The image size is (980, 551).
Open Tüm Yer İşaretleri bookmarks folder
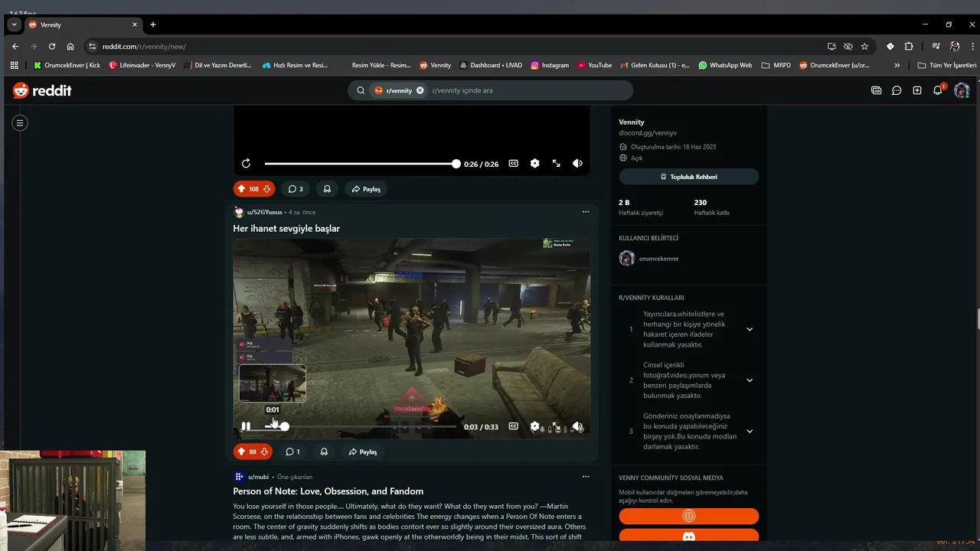pyautogui.click(x=947, y=65)
